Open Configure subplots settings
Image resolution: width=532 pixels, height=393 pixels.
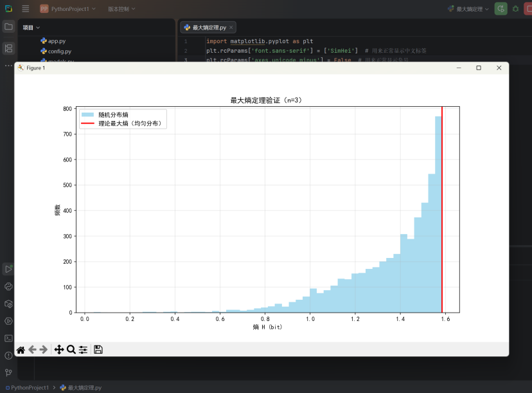pos(83,349)
